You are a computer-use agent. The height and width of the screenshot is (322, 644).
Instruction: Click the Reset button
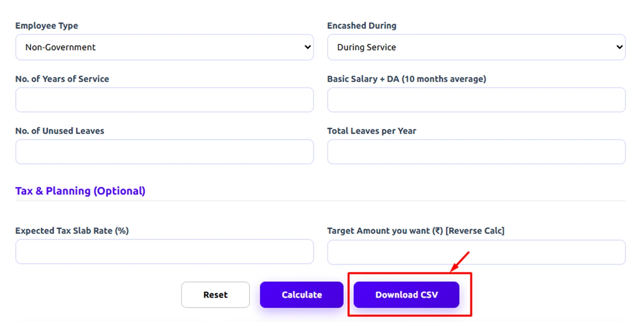point(215,294)
